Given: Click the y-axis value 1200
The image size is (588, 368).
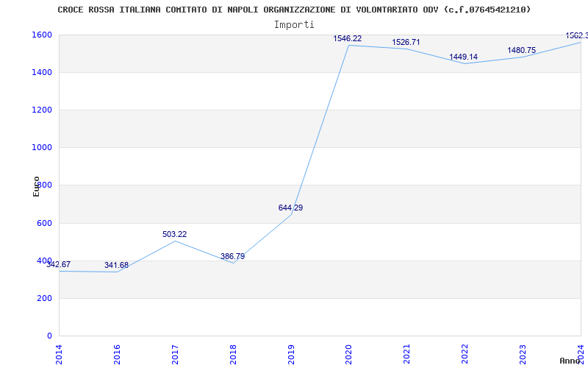Looking at the screenshot, I should click(x=40, y=110).
